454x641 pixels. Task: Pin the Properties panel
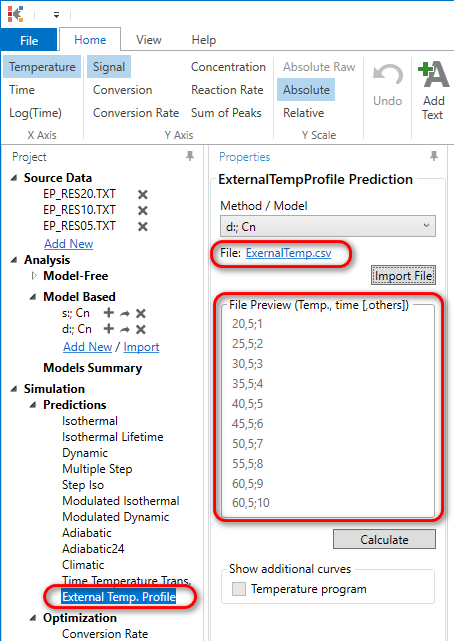tap(434, 156)
